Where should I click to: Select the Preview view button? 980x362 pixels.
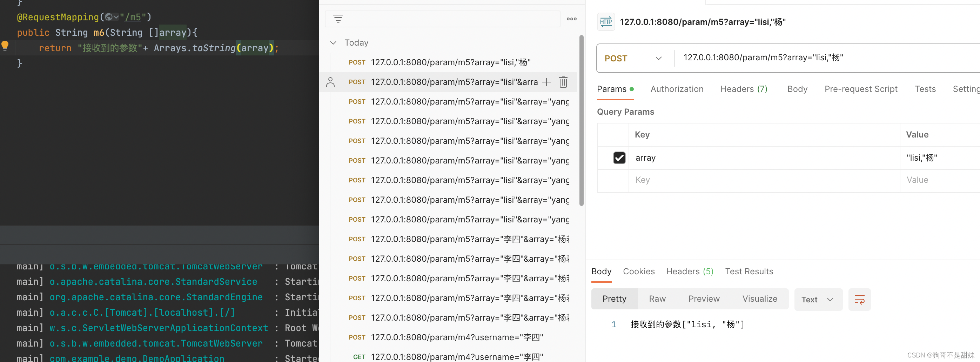click(x=704, y=299)
